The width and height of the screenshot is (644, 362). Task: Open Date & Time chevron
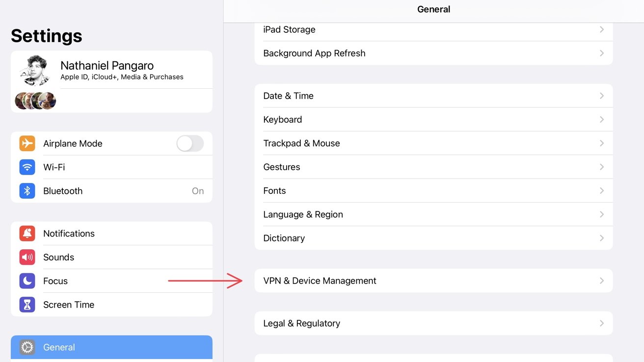pyautogui.click(x=602, y=96)
